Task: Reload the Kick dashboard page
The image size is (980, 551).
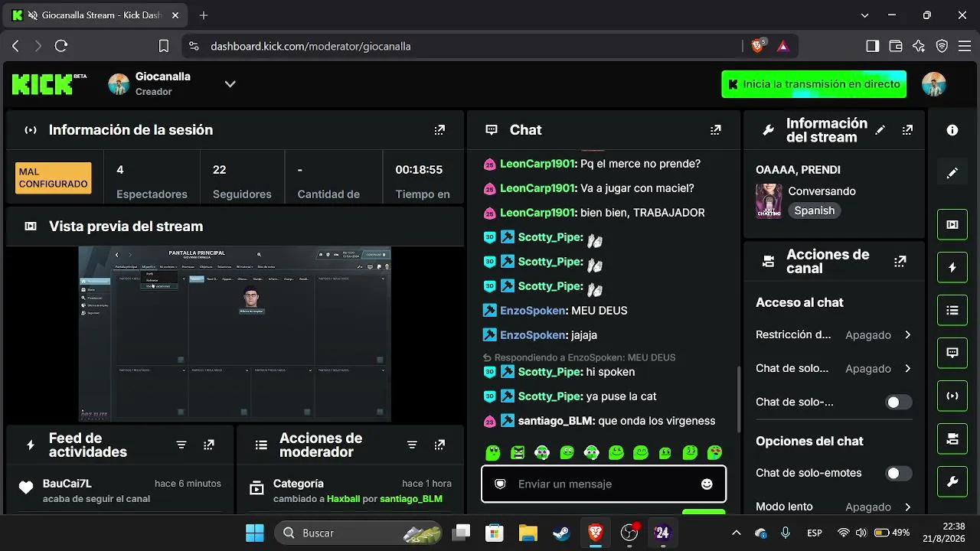Action: point(61,46)
